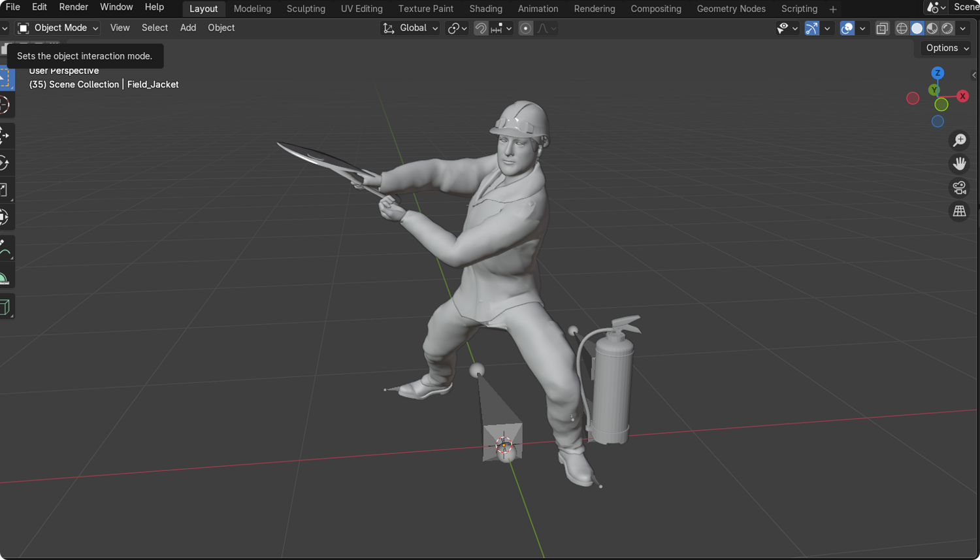Image resolution: width=980 pixels, height=560 pixels.
Task: Toggle the camera view icon
Action: [959, 188]
